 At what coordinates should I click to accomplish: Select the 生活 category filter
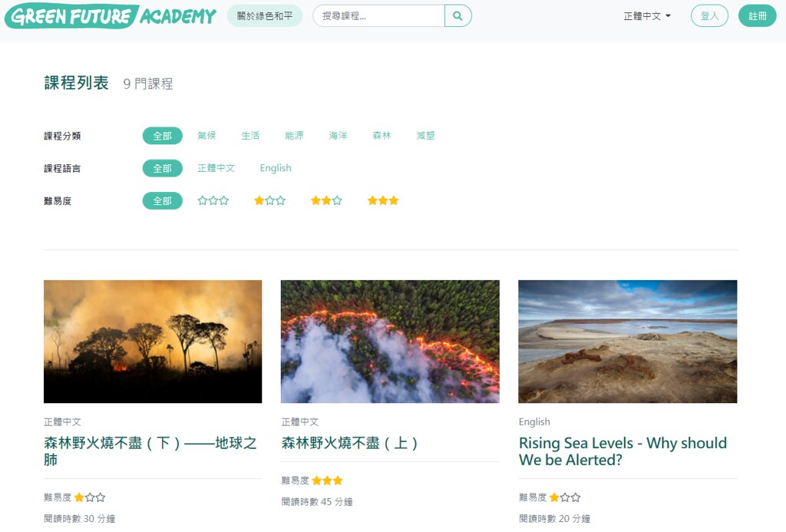250,136
